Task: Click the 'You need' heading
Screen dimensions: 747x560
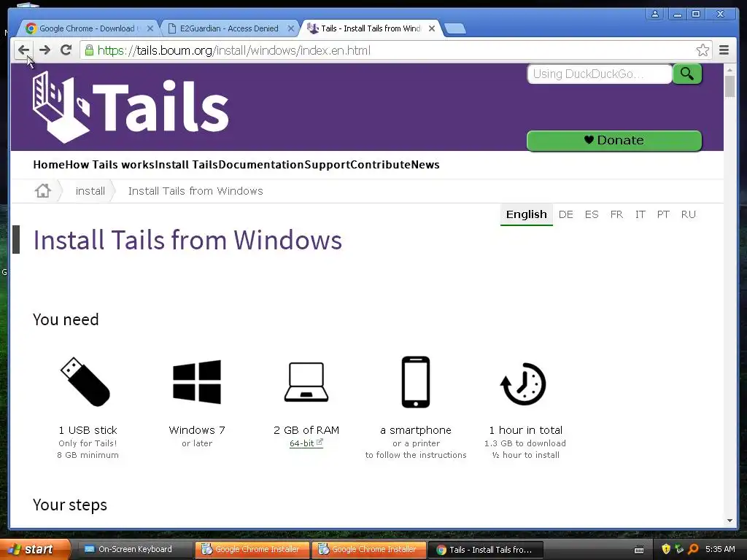Action: [66, 319]
